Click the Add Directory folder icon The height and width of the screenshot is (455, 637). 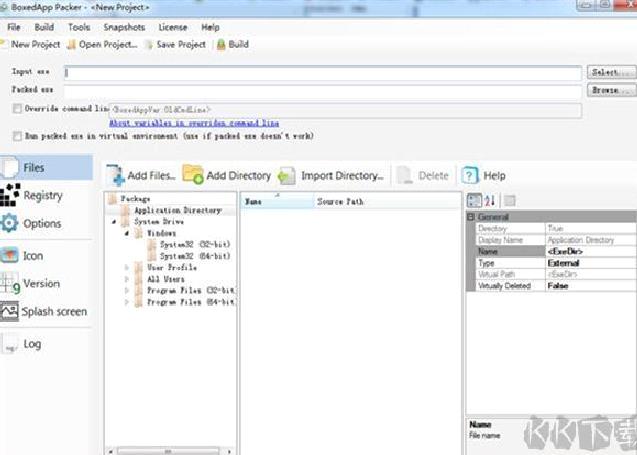193,175
